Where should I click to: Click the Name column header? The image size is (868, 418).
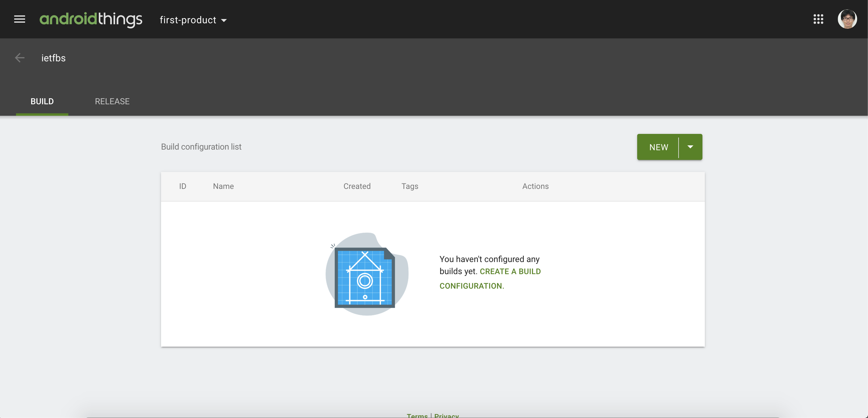click(223, 186)
